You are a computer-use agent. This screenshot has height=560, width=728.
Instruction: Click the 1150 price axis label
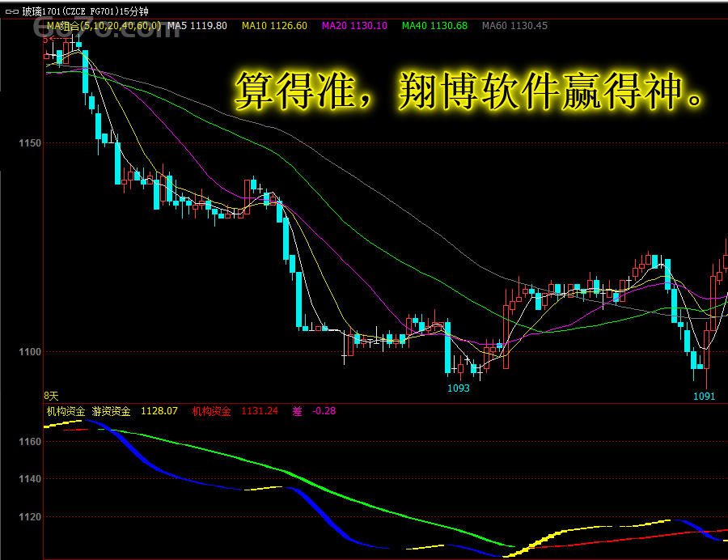(x=30, y=143)
